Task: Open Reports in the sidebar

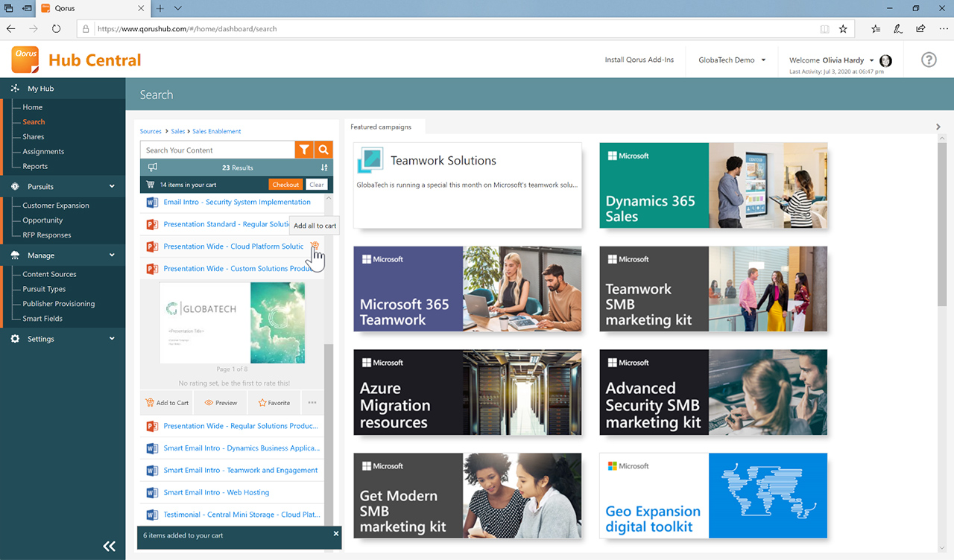Action: point(35,167)
